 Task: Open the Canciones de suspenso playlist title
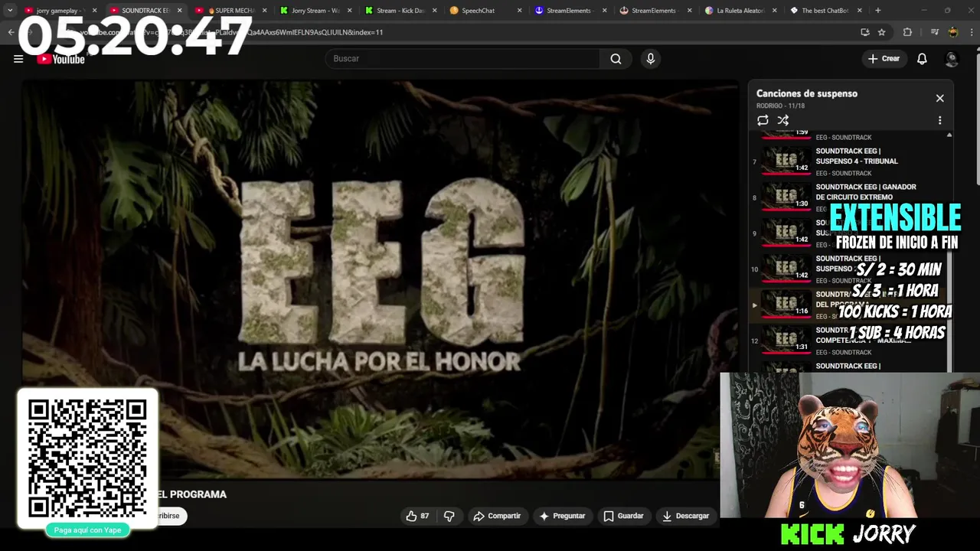pyautogui.click(x=807, y=93)
